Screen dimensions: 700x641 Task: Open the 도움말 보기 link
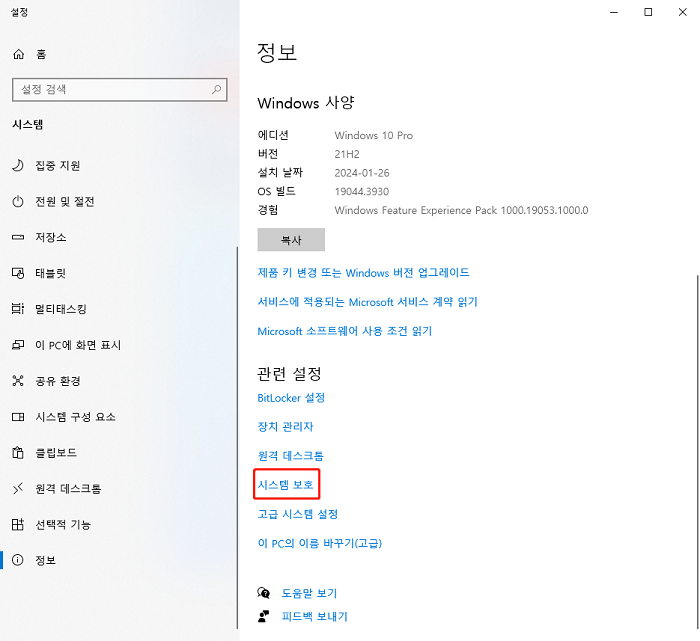pos(309,593)
